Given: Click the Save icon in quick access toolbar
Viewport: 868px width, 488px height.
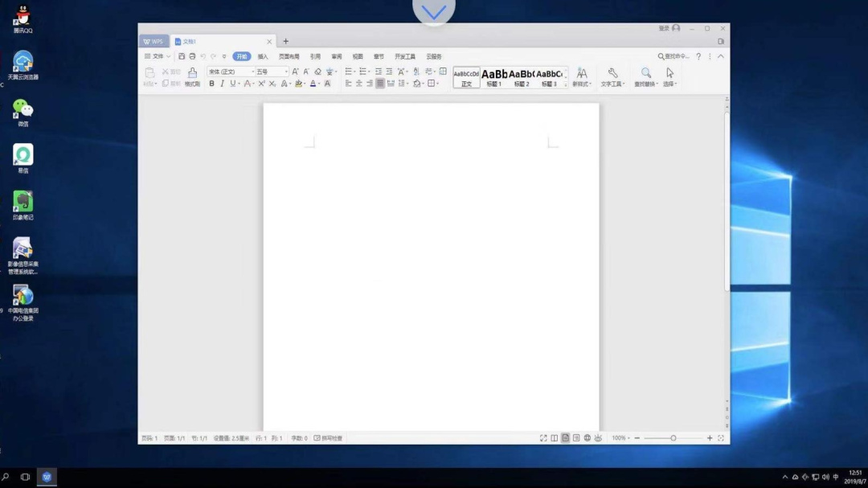Looking at the screenshot, I should pos(182,56).
